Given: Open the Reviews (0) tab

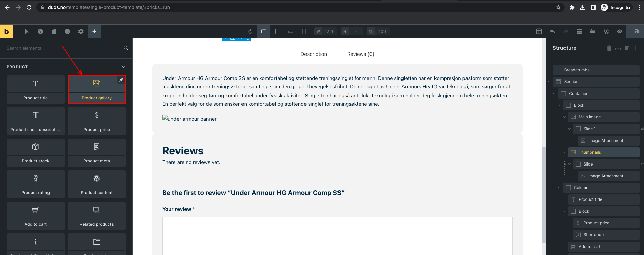Looking at the screenshot, I should 361,54.
